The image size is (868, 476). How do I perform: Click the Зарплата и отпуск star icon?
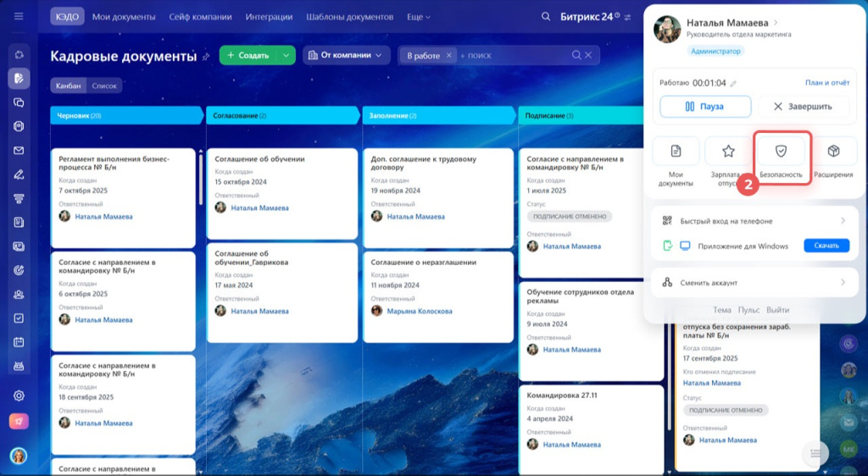click(728, 152)
